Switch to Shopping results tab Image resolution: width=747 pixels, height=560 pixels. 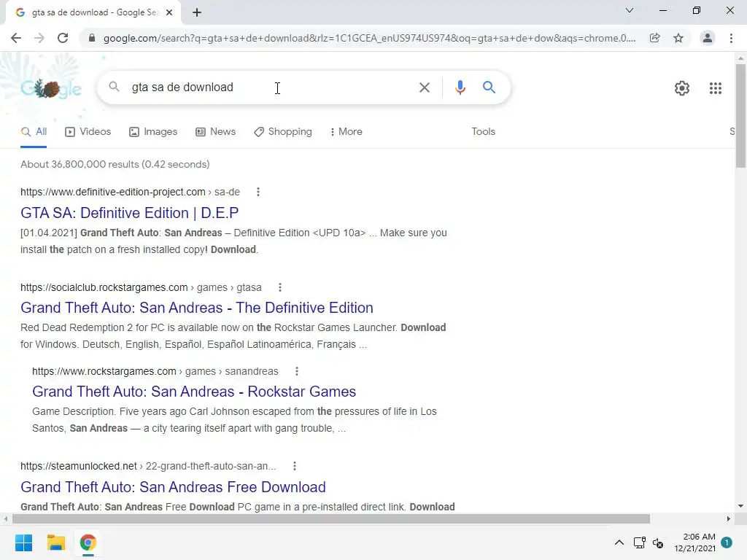coord(283,132)
